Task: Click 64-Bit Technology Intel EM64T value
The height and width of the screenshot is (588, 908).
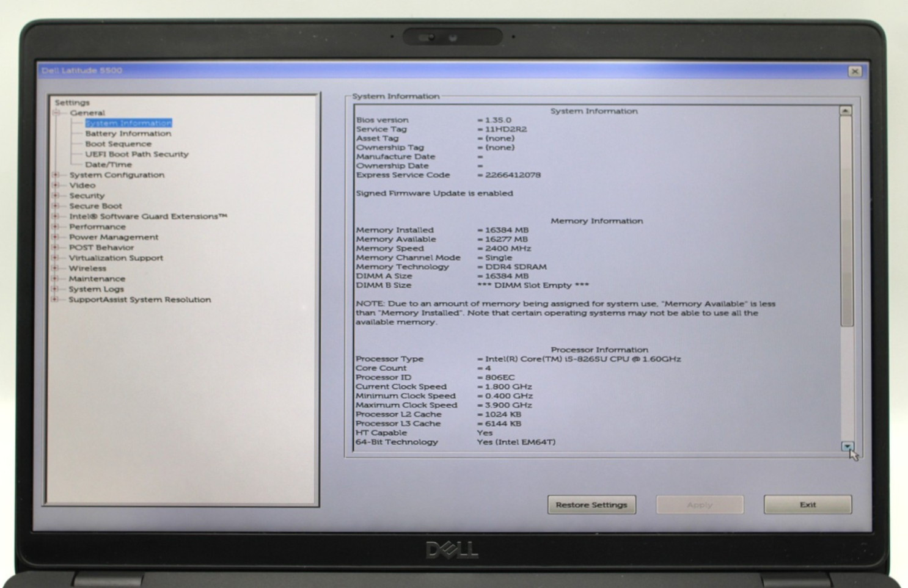Action: 516,442
